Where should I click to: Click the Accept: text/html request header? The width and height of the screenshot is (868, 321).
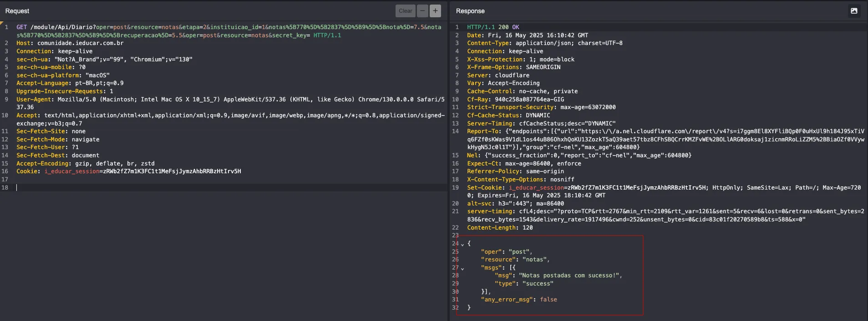(x=230, y=119)
